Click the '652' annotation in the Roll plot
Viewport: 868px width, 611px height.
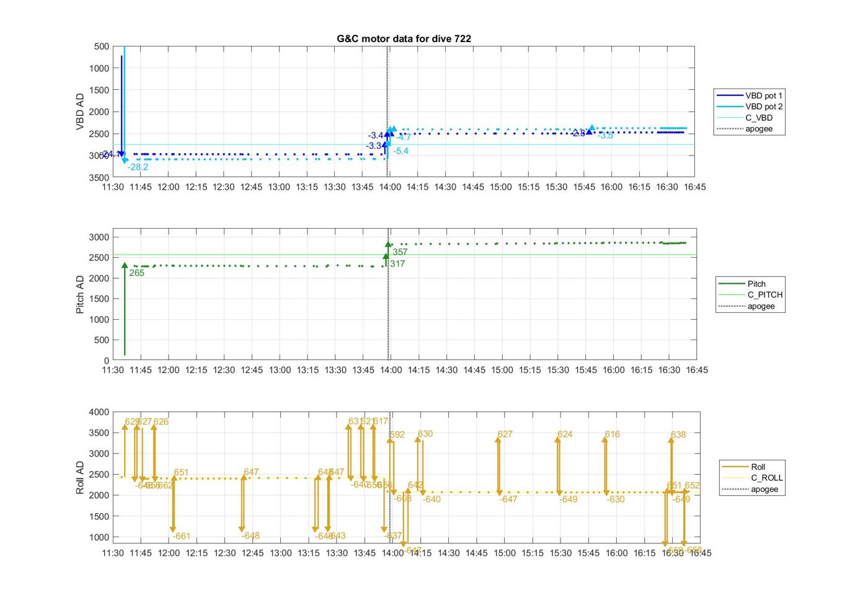[692, 486]
